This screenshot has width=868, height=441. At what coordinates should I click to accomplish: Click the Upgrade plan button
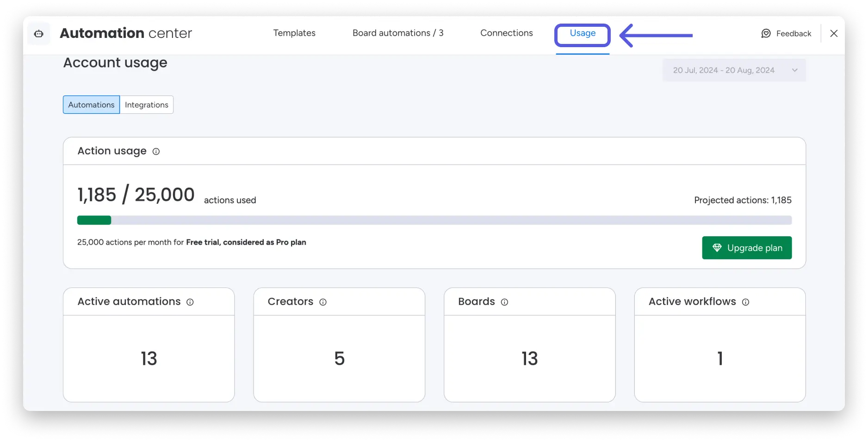tap(747, 248)
